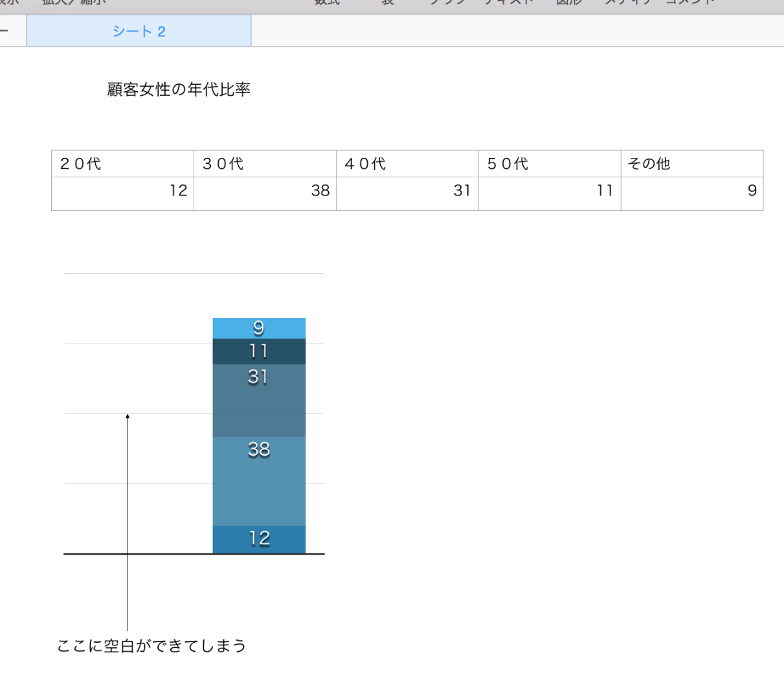Screen dimensions: 784x699
Task: Select the chart segment labeled 38
Action: coord(259,482)
